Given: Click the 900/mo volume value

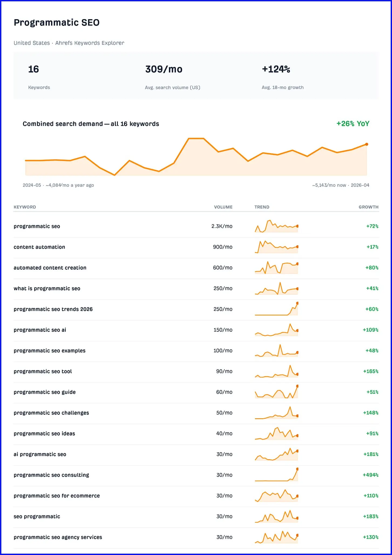Looking at the screenshot, I should (223, 247).
